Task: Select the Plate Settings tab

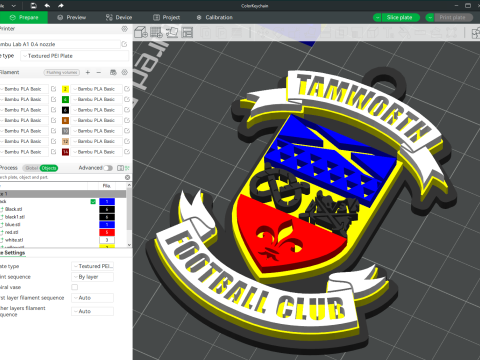Action: click(x=13, y=253)
